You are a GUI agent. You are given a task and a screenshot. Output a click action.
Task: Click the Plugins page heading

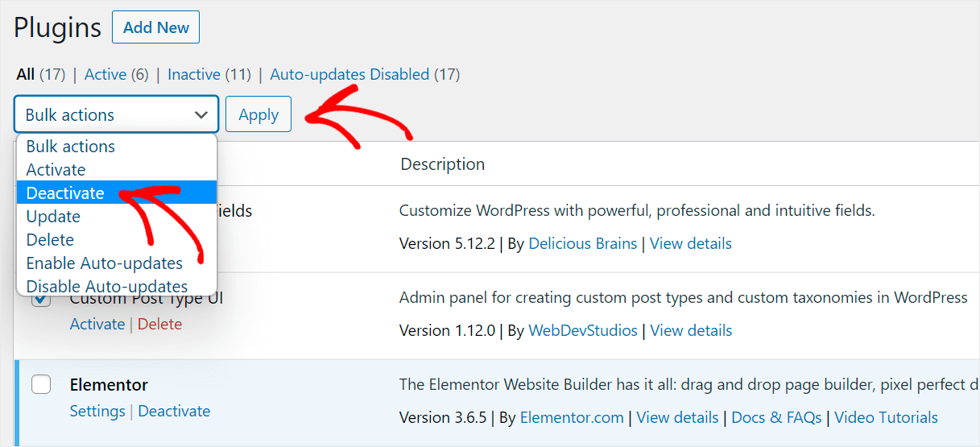(x=58, y=28)
